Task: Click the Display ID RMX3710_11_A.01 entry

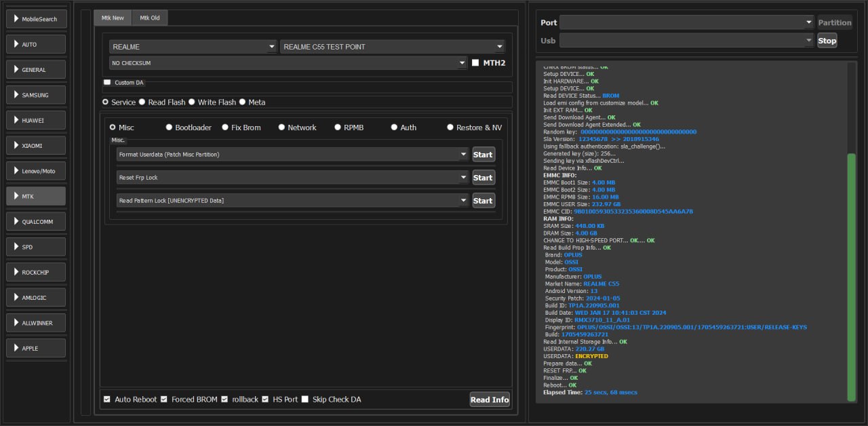Action: click(x=587, y=319)
